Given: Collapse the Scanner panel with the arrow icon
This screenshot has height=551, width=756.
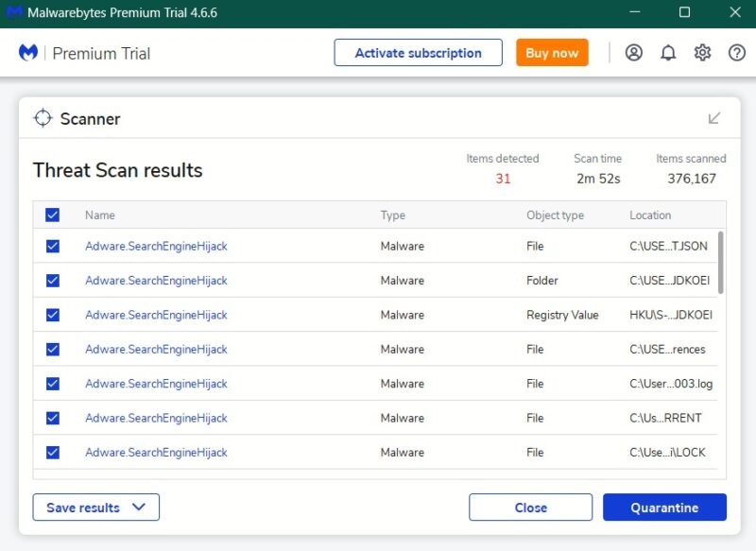Looking at the screenshot, I should click(714, 115).
